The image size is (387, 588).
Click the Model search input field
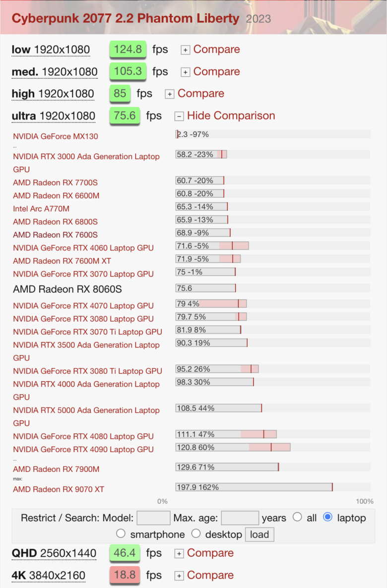coord(153,517)
